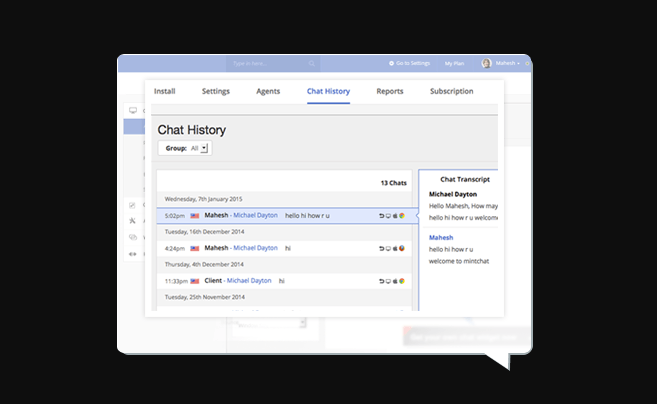Open the My Plan link

pyautogui.click(x=454, y=63)
